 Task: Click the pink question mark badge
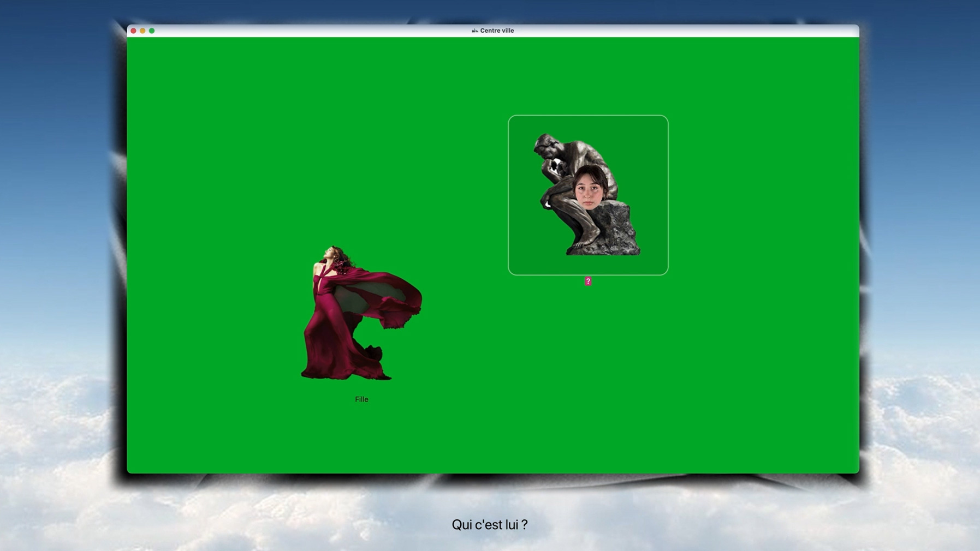(x=588, y=282)
